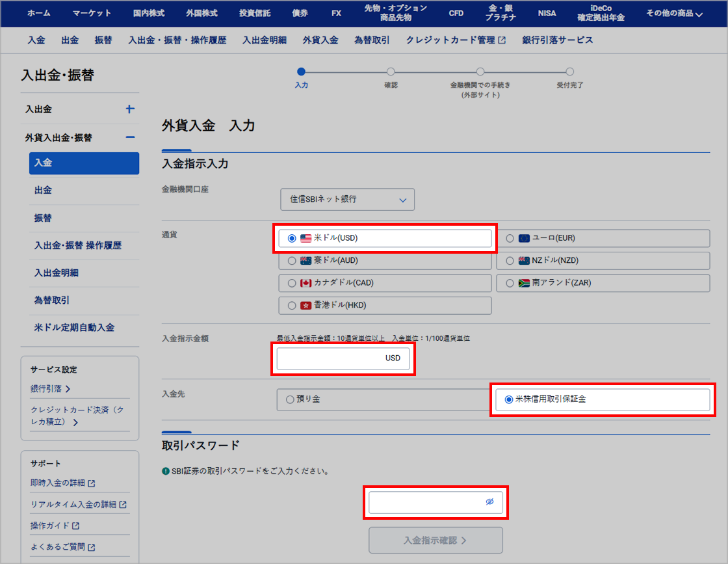Viewport: 728px width, 564px height.
Task: Open 国内株式 in top navigation
Action: click(x=149, y=13)
